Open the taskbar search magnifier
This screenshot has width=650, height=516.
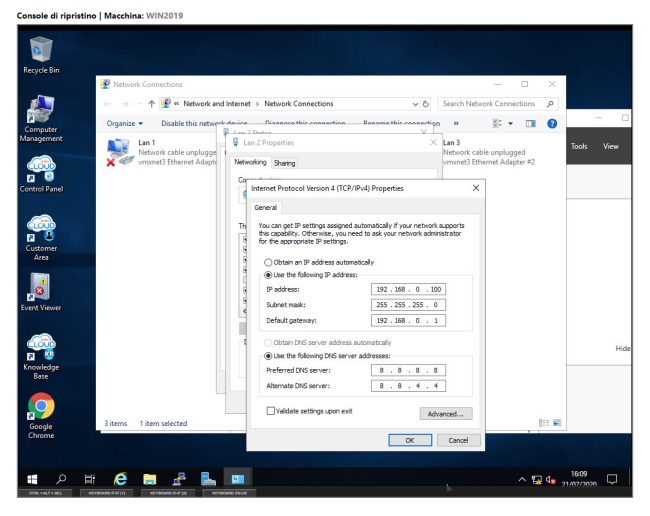[61, 479]
